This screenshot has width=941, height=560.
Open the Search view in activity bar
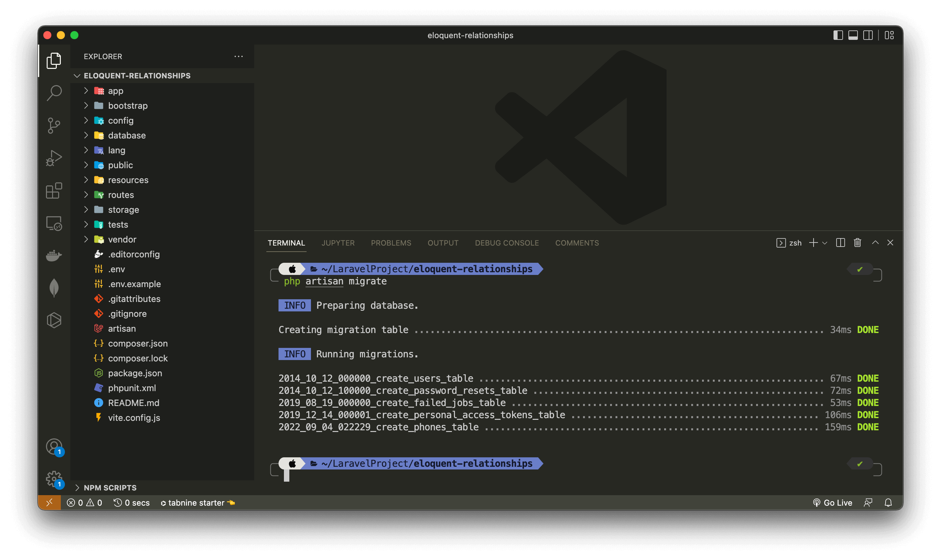54,93
